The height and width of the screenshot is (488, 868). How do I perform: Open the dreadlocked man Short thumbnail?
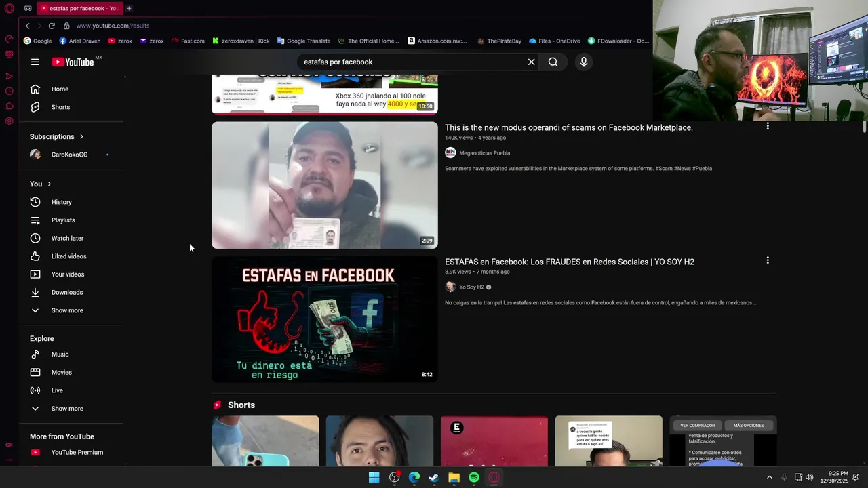coord(380,441)
